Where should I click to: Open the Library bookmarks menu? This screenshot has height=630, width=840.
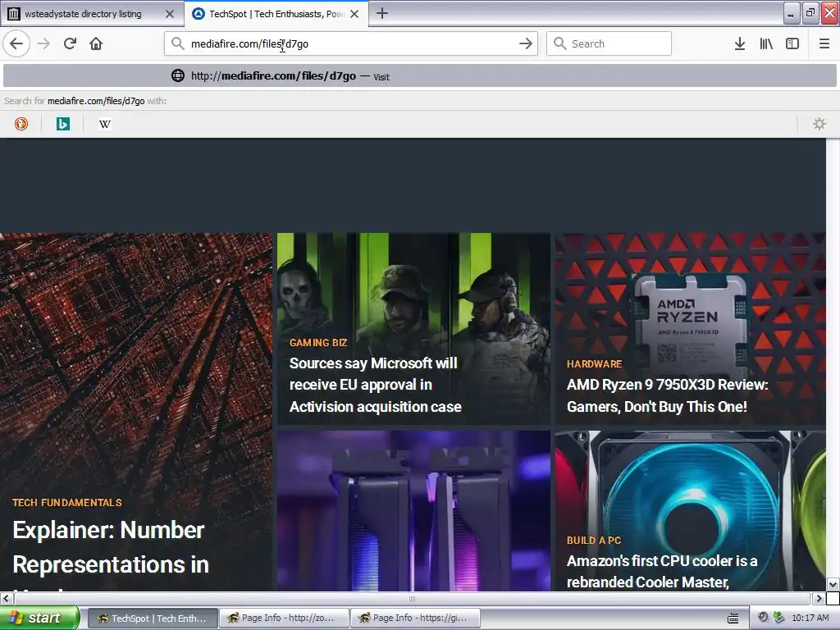(766, 43)
